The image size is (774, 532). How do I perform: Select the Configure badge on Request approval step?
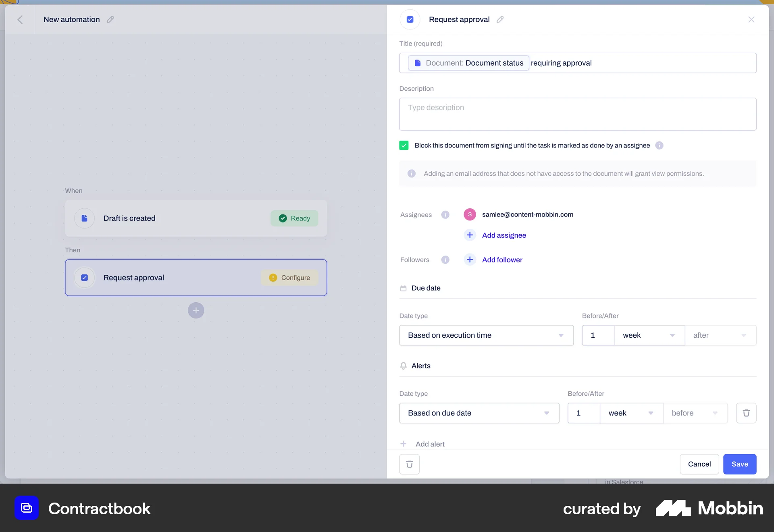pyautogui.click(x=289, y=277)
